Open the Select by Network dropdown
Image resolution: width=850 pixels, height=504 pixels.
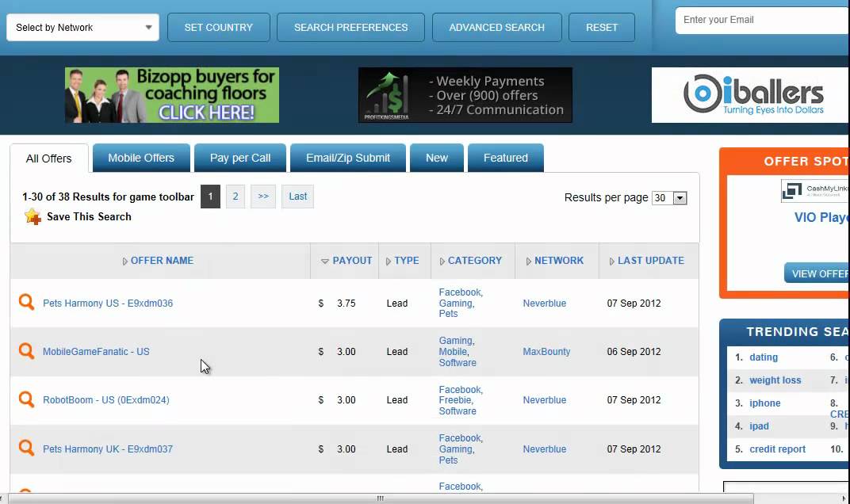83,27
